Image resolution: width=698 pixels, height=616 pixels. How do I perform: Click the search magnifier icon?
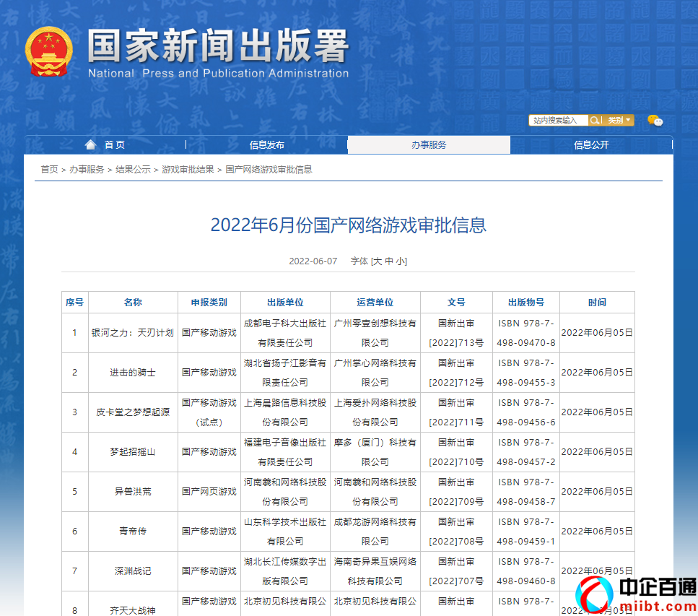(x=594, y=120)
